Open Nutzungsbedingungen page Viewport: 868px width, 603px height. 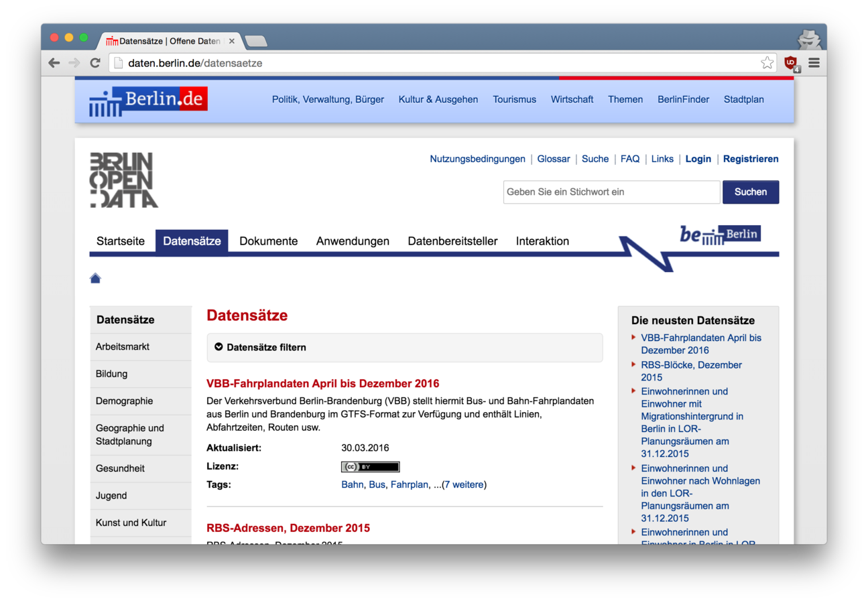pyautogui.click(x=478, y=159)
